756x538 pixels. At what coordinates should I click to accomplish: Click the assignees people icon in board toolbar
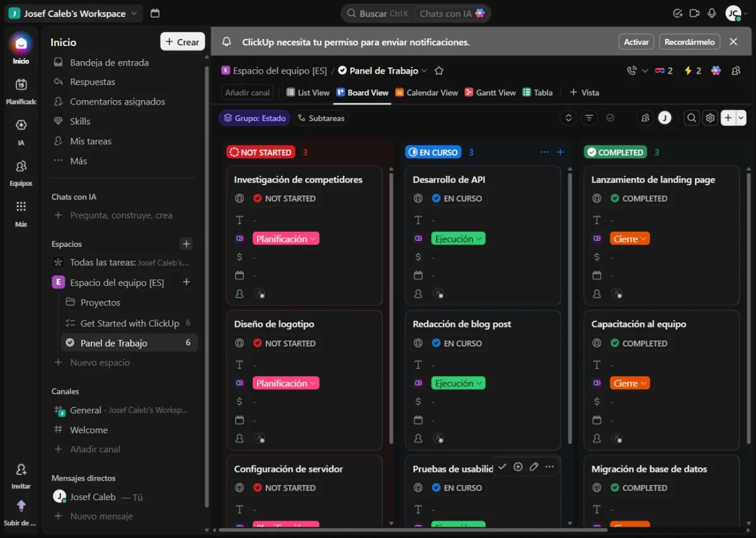pyautogui.click(x=644, y=118)
